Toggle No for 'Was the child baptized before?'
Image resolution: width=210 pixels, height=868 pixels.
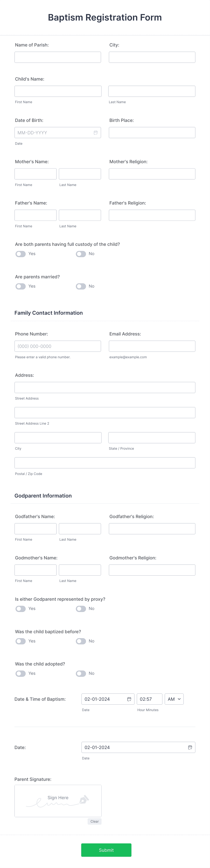pyautogui.click(x=81, y=641)
